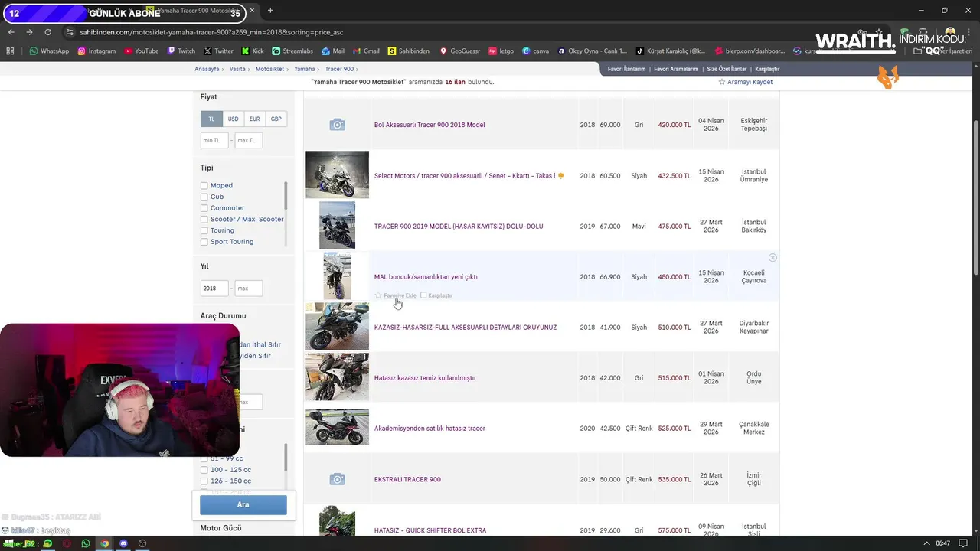Viewport: 980px width, 551px height.
Task: Open the Sahibinden bookmark
Action: pos(409,51)
